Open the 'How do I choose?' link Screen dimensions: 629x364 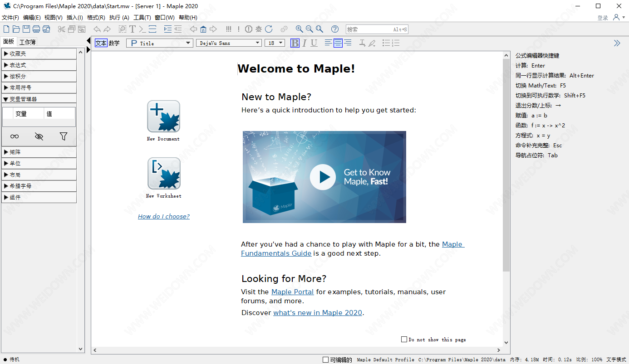pyautogui.click(x=164, y=217)
